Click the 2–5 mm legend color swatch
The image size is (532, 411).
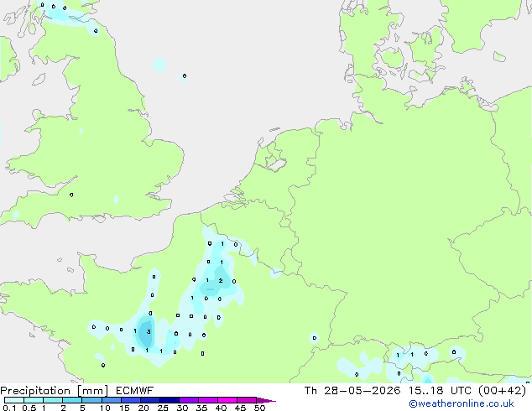tap(72, 400)
